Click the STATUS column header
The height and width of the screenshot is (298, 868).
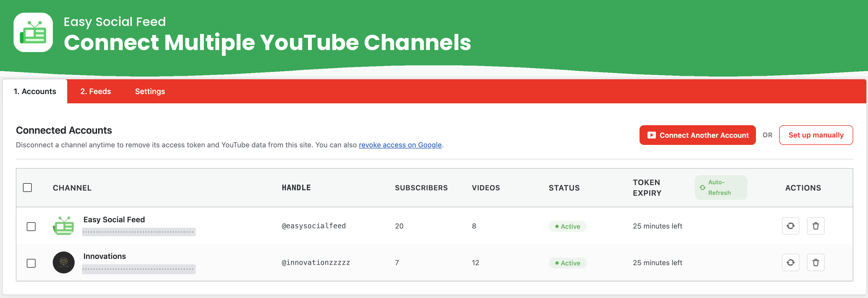point(564,188)
